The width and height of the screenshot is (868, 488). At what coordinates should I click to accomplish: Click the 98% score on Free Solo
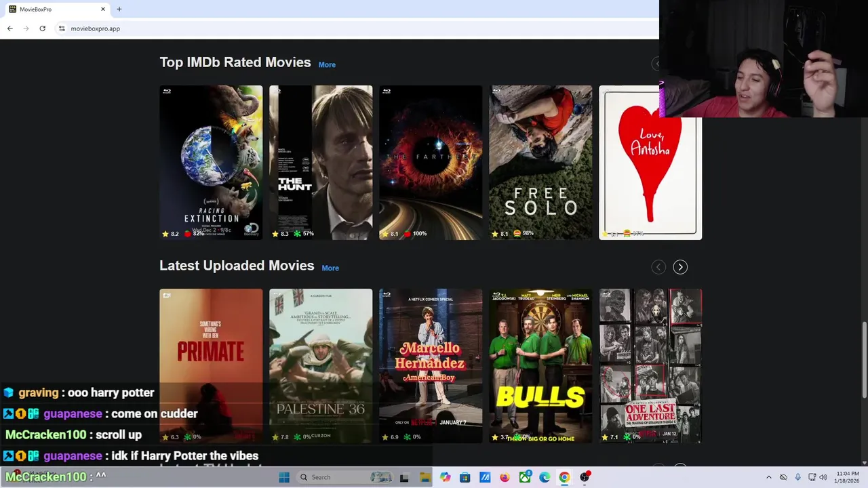tap(524, 233)
